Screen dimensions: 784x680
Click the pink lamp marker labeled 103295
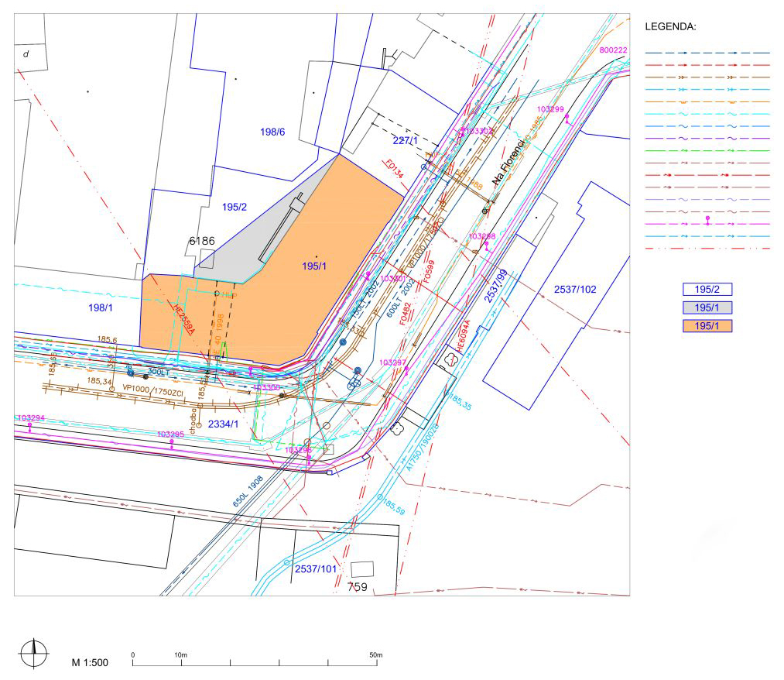171,443
